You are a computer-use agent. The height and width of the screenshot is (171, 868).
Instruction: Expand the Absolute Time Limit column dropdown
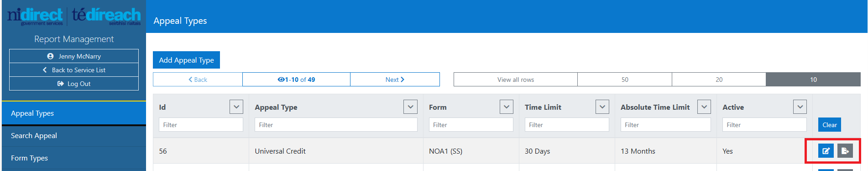click(x=704, y=107)
